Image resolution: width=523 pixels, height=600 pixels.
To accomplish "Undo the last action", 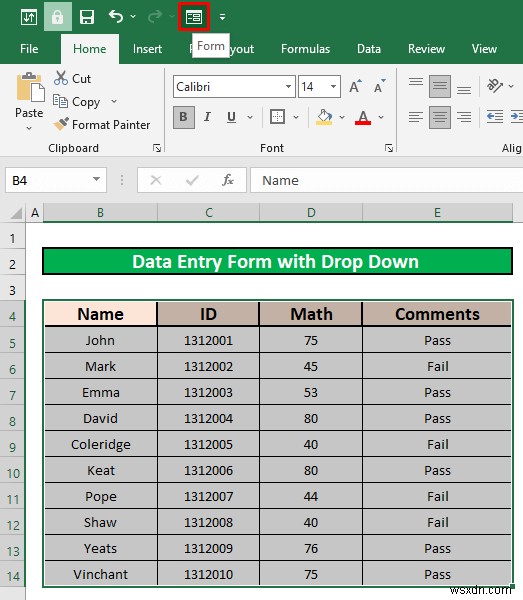I will [116, 16].
